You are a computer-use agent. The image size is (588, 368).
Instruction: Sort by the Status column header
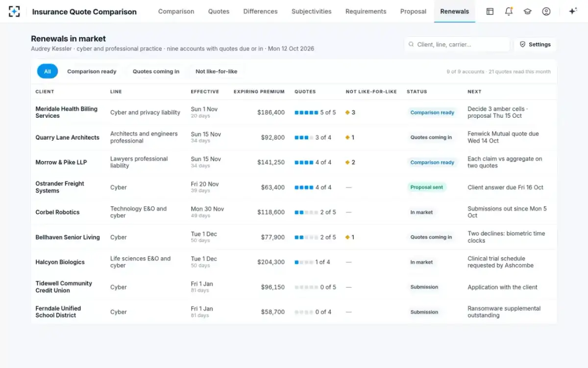click(416, 92)
